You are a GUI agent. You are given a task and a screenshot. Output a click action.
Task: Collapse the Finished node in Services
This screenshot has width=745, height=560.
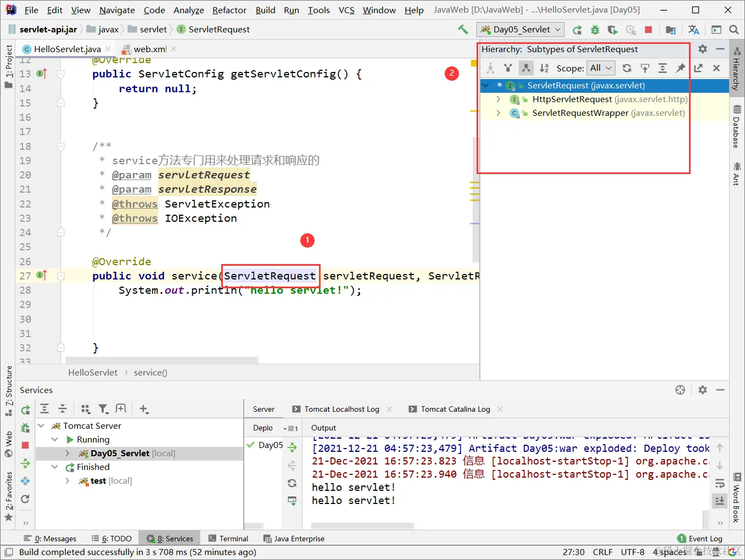(54, 467)
